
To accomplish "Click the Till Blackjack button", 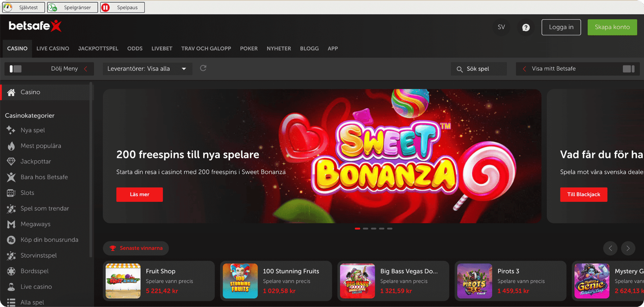I will [584, 195].
